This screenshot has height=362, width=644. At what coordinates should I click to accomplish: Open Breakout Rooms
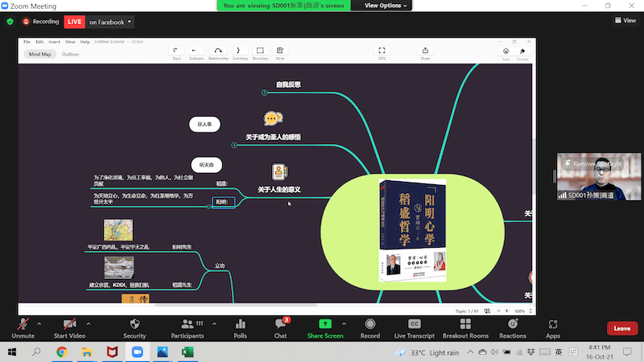465,327
